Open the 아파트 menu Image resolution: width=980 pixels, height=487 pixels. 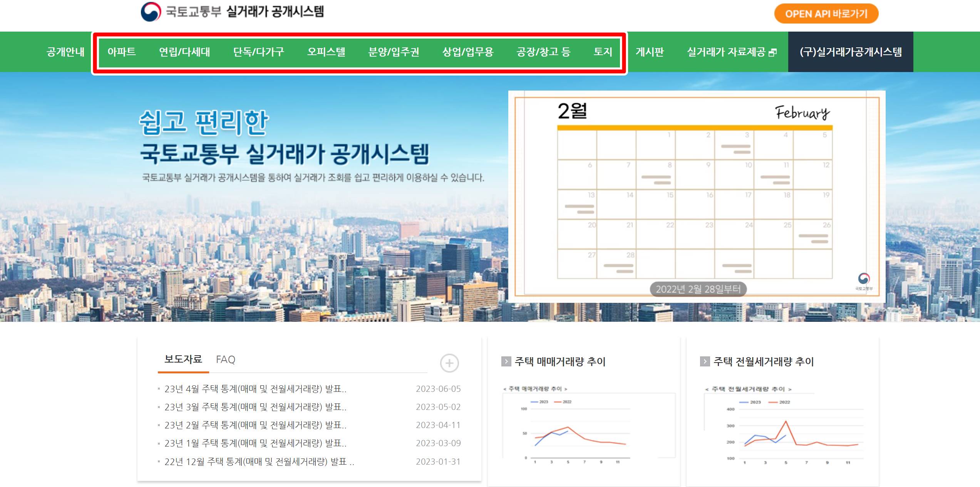pyautogui.click(x=121, y=52)
